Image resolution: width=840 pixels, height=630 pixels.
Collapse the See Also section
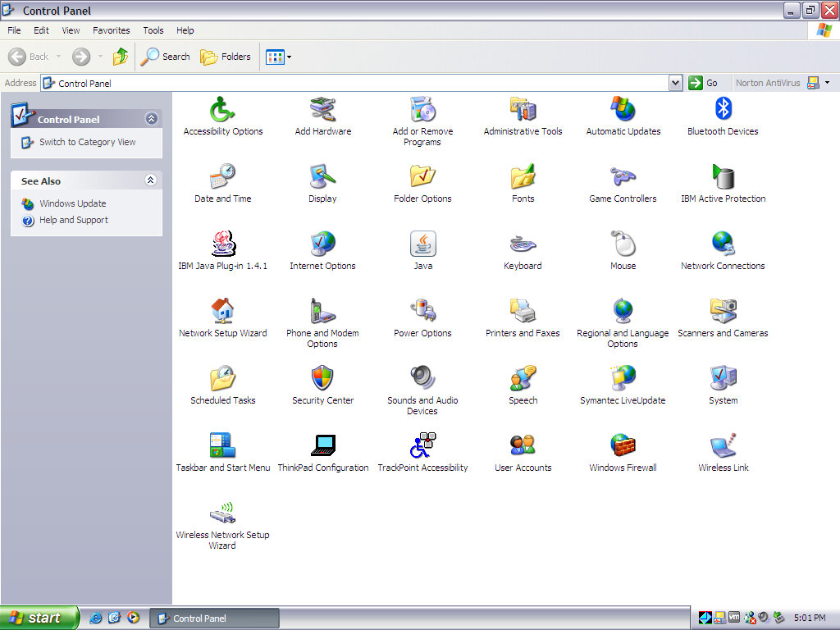(x=151, y=180)
